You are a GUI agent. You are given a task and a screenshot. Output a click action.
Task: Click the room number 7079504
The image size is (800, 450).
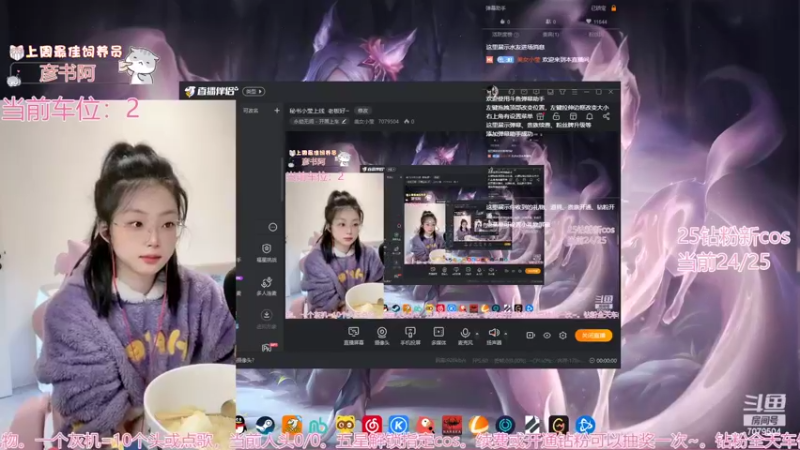point(388,121)
